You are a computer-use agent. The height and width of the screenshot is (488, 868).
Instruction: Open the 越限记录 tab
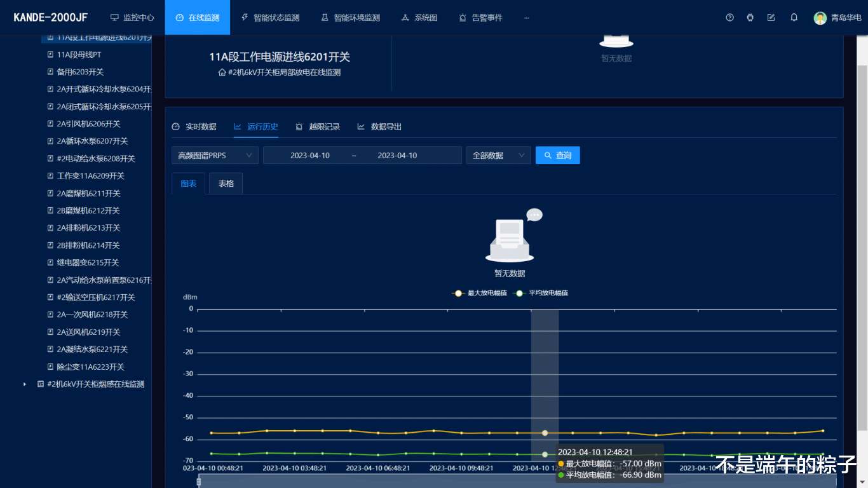point(318,127)
